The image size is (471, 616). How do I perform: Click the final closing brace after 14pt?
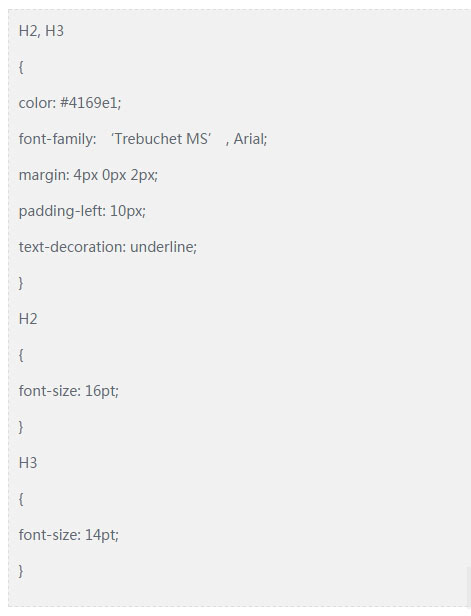21,571
